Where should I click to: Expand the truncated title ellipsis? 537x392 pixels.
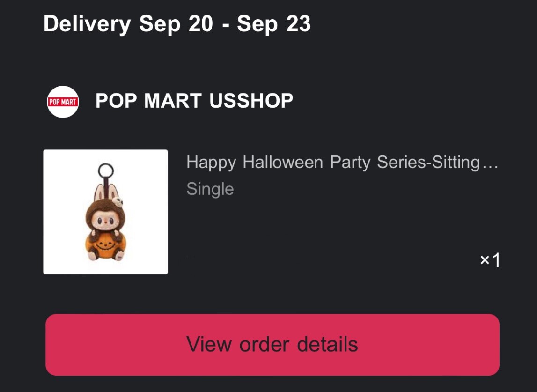490,163
